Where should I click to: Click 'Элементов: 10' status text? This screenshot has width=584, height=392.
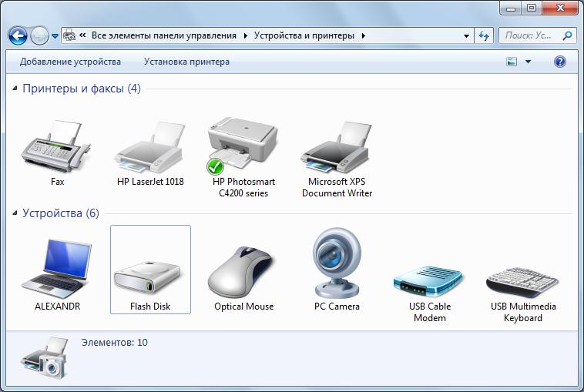[x=114, y=343]
